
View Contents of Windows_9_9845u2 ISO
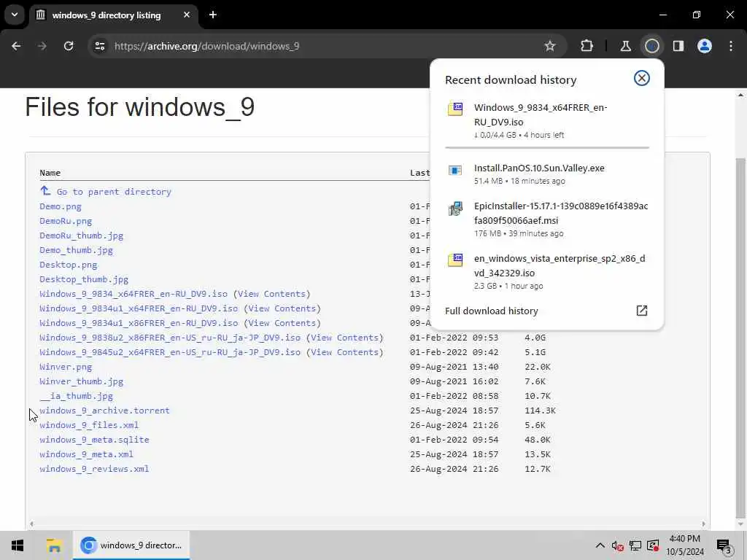point(347,352)
